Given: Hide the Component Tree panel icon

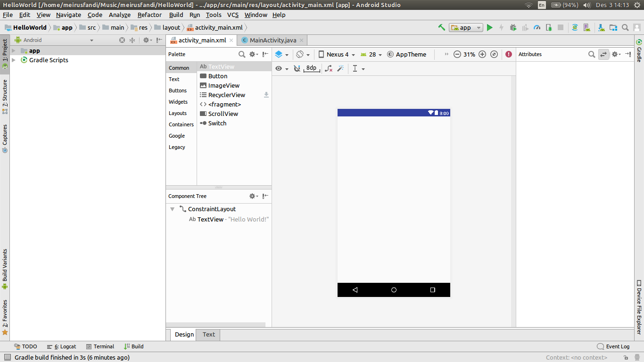Looking at the screenshot, I should pyautogui.click(x=265, y=196).
